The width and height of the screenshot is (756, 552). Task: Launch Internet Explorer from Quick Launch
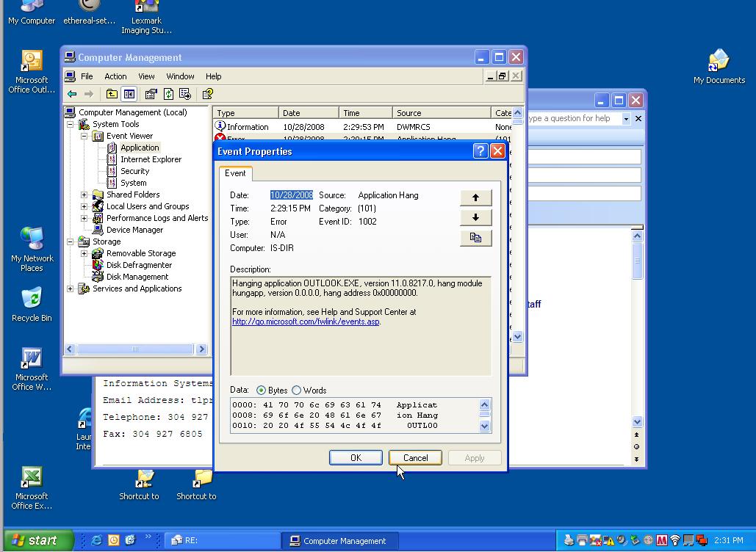pos(96,540)
